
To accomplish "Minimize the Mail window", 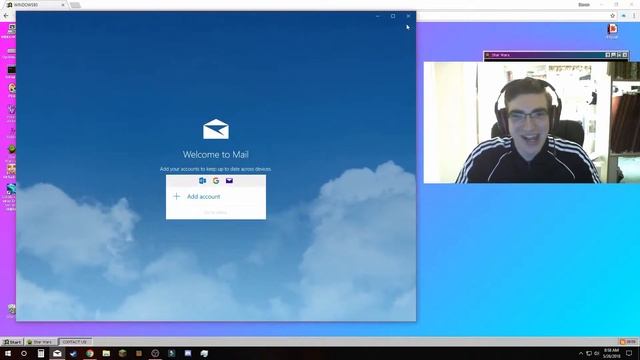I will (x=378, y=16).
